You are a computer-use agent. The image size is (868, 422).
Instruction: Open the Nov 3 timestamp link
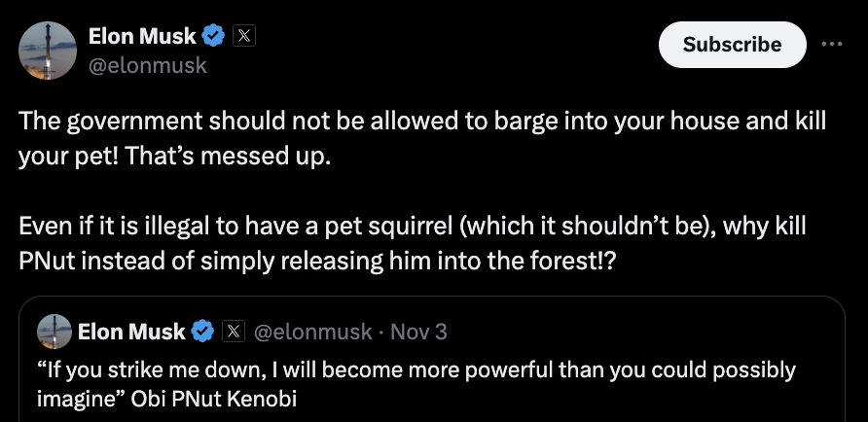click(418, 332)
